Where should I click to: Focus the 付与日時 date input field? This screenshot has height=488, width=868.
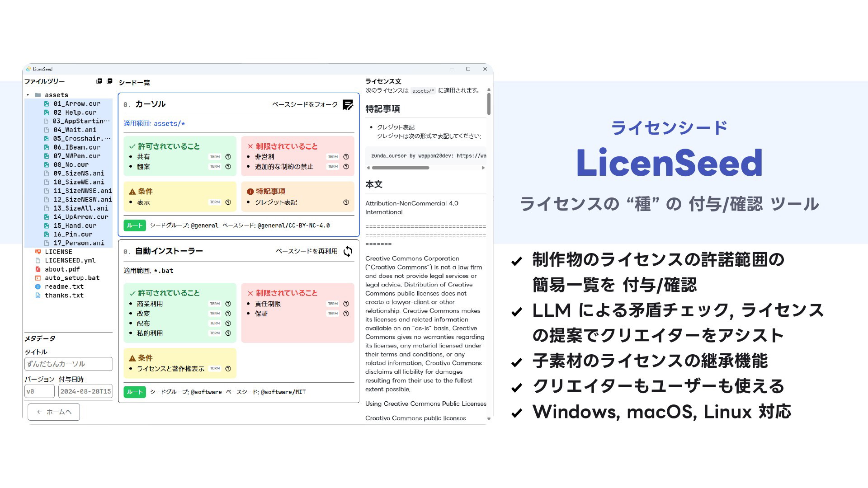coord(85,391)
